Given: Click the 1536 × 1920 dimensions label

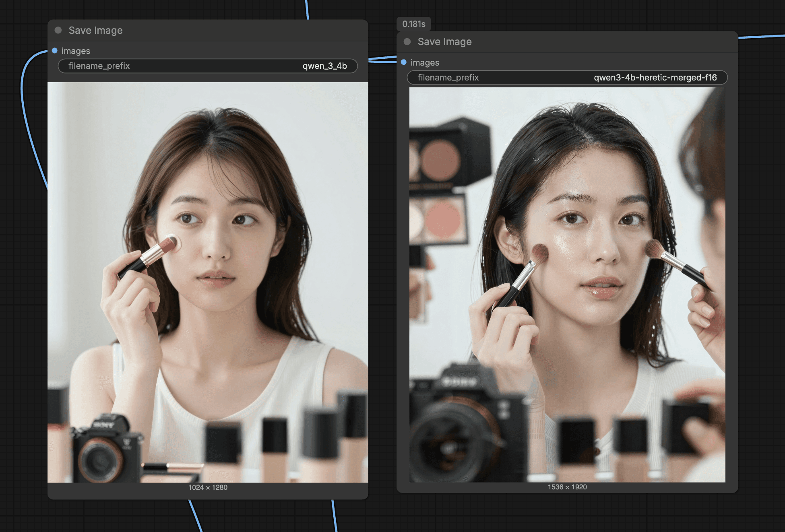Looking at the screenshot, I should [567, 487].
